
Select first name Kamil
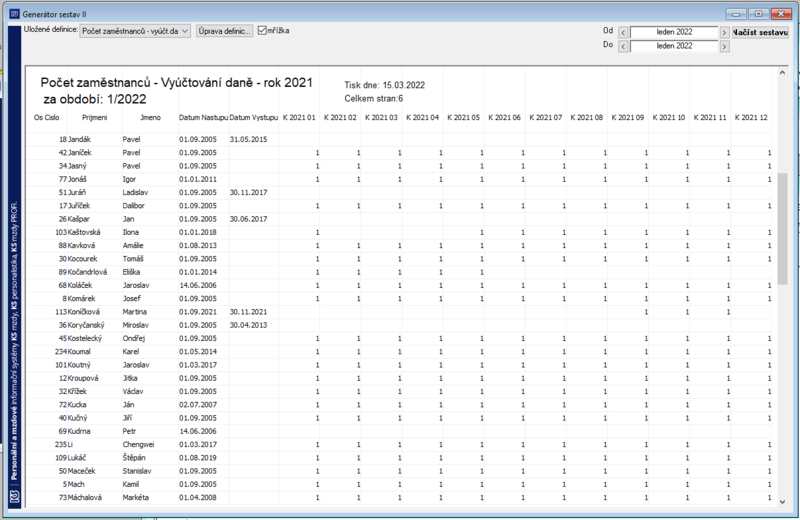click(x=131, y=484)
